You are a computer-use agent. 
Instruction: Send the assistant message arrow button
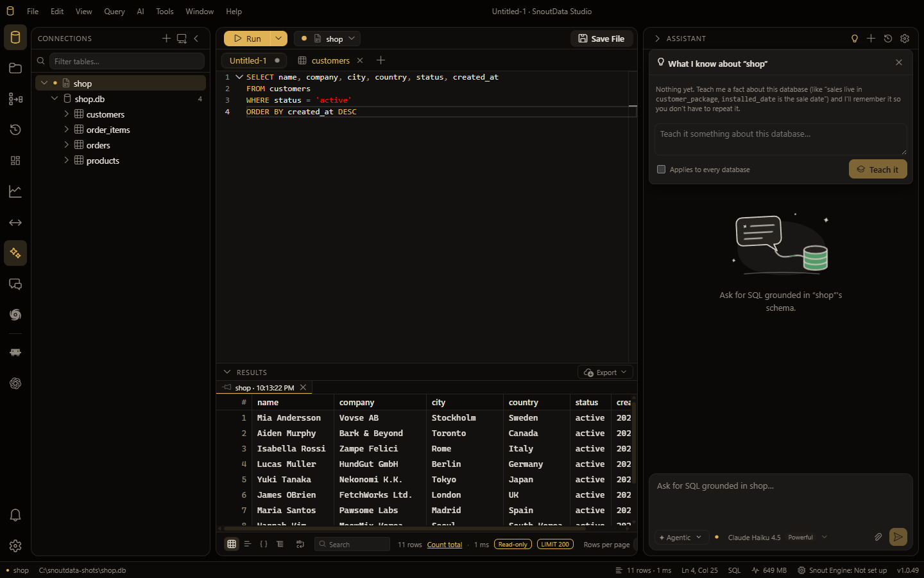(x=898, y=537)
